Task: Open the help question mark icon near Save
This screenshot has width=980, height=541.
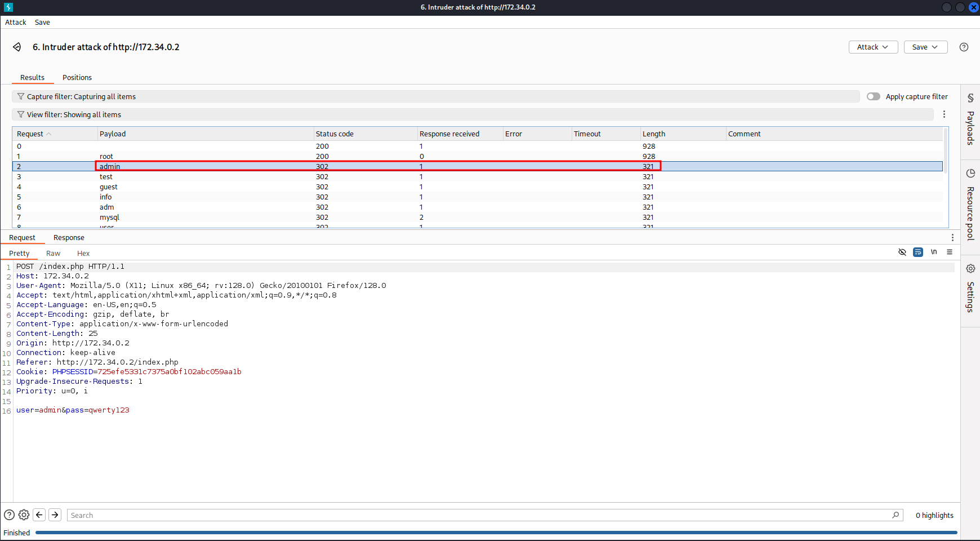Action: (x=964, y=47)
